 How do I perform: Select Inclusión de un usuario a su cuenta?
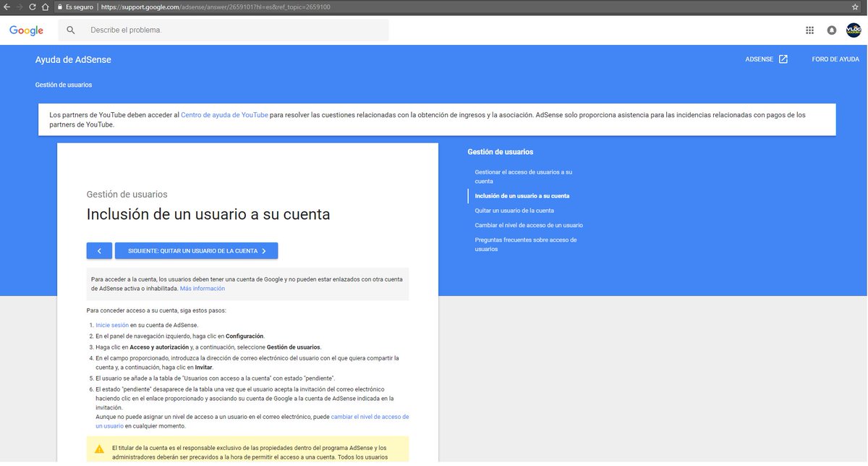tap(522, 196)
